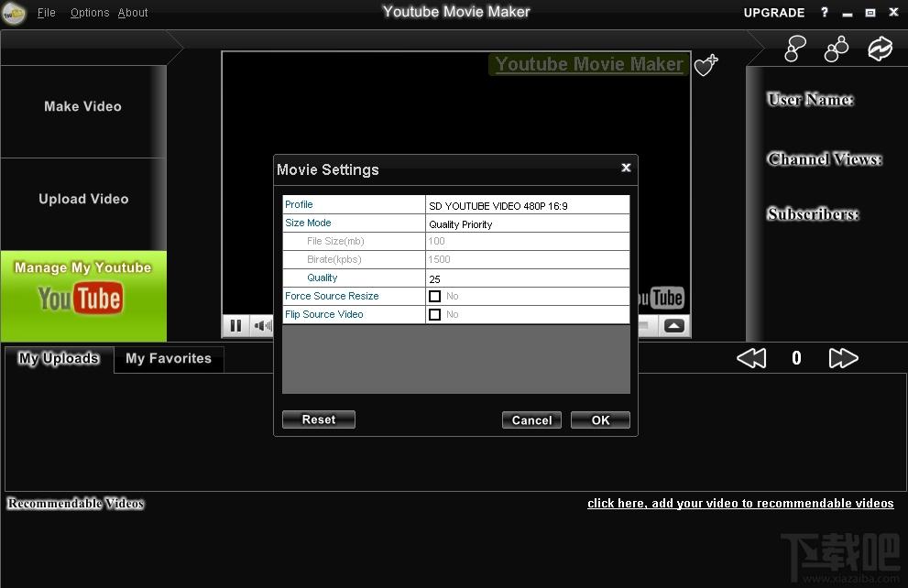
Task: Click add your video to recommendable videos link
Action: (x=740, y=504)
